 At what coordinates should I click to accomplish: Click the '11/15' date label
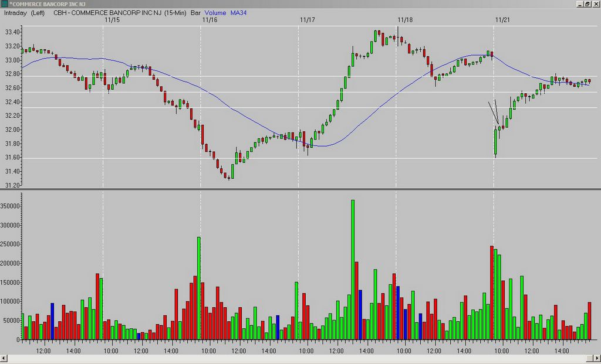pyautogui.click(x=112, y=20)
